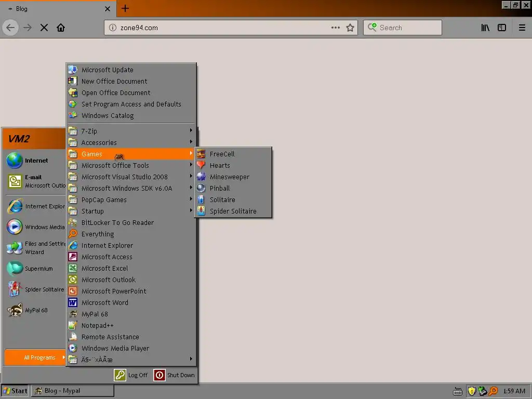The width and height of the screenshot is (532, 399).
Task: Bookmark this page with star icon
Action: tap(350, 28)
